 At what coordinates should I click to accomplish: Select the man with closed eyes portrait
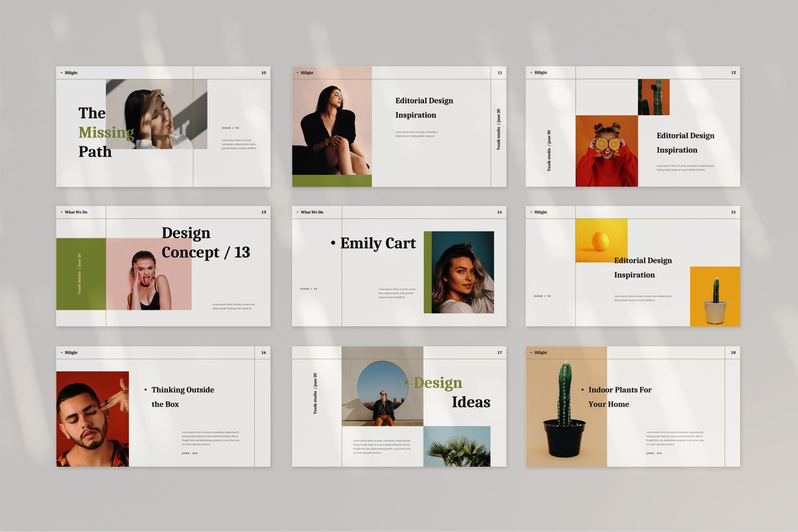coord(93,419)
